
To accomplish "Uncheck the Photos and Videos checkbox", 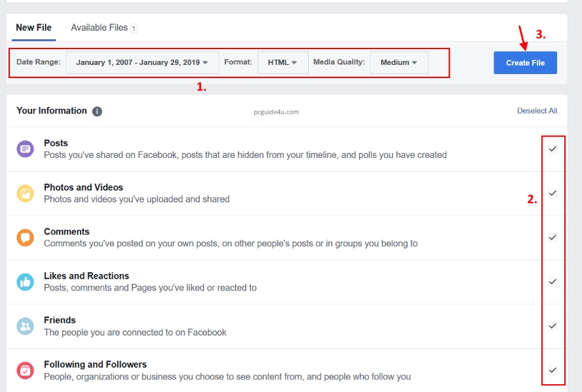I will coord(553,193).
